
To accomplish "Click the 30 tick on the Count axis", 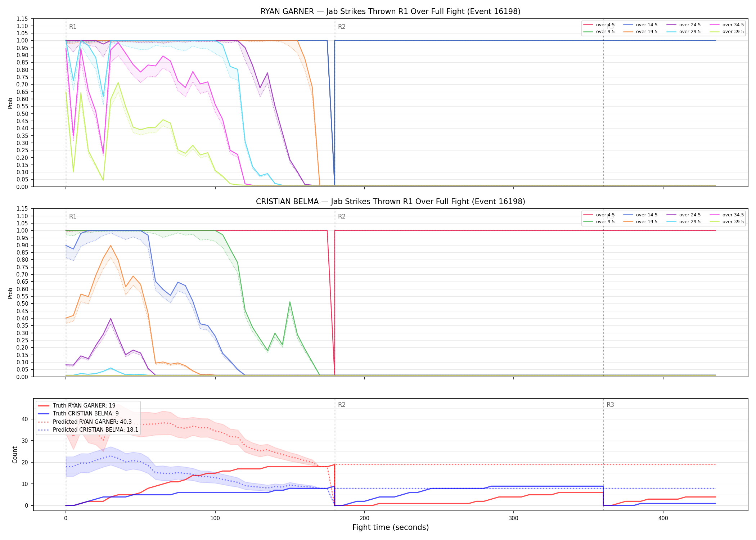I will point(25,441).
